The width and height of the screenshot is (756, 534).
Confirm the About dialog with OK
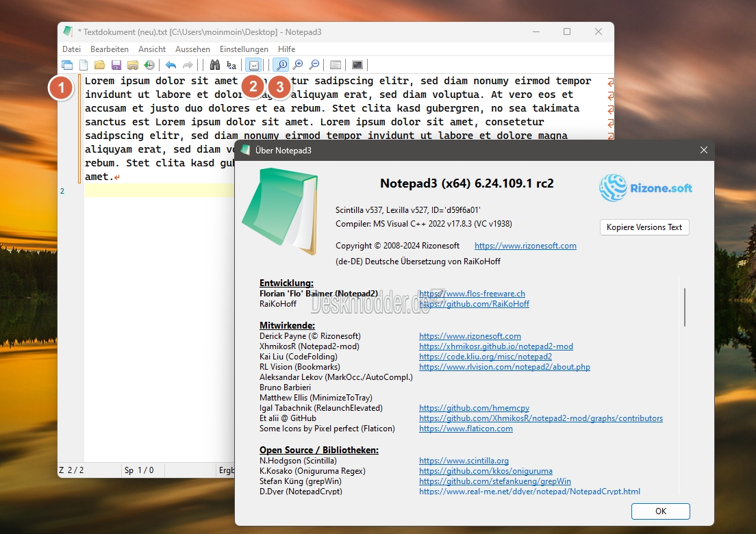pyautogui.click(x=661, y=511)
